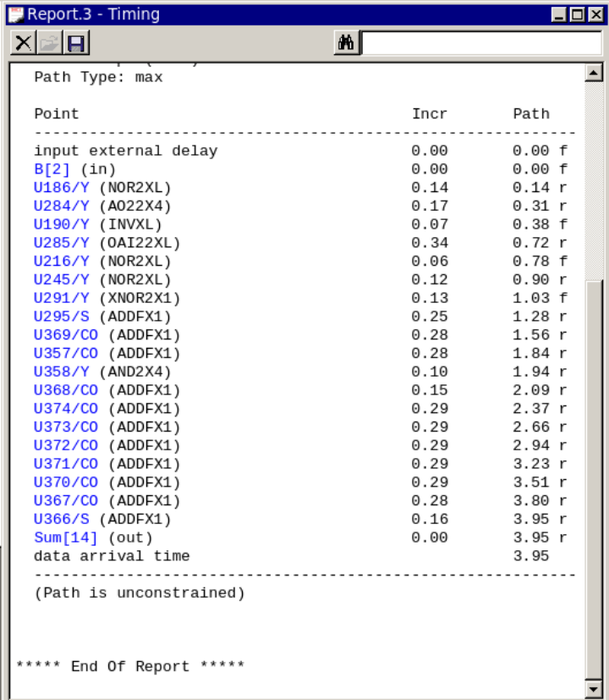The width and height of the screenshot is (609, 700).
Task: Open the Sum[14] output link
Action: (66, 537)
